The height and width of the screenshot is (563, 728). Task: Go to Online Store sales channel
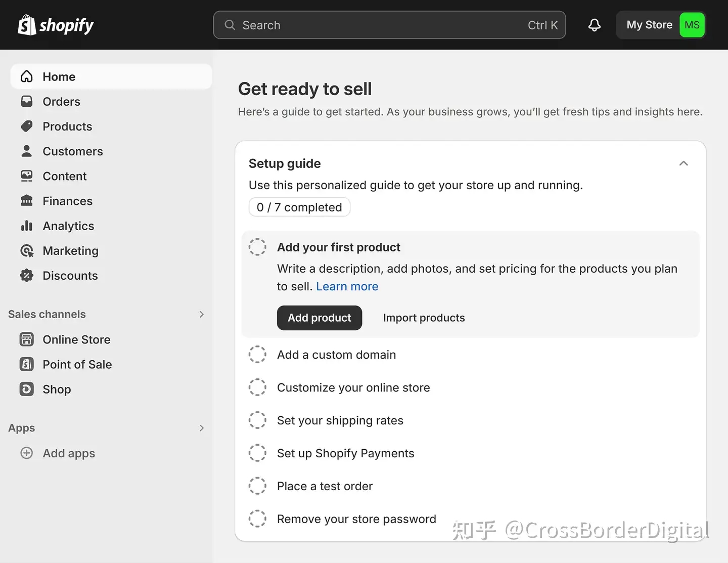(76, 339)
